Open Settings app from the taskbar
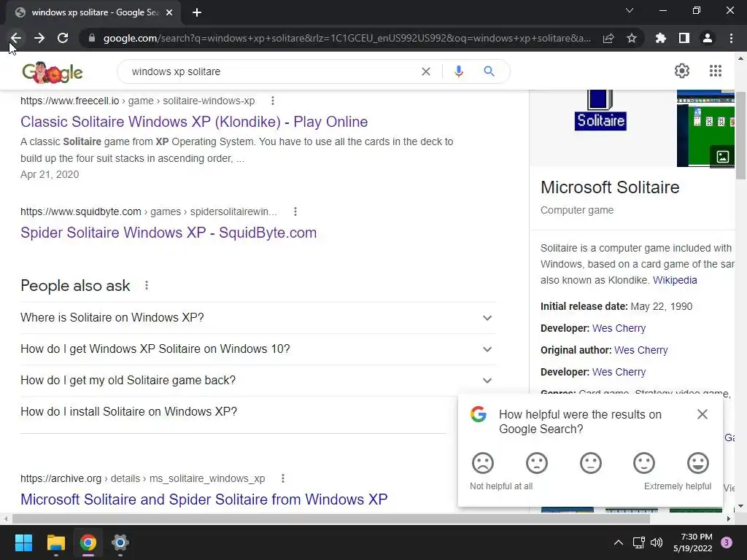This screenshot has height=560, width=747. 120,542
